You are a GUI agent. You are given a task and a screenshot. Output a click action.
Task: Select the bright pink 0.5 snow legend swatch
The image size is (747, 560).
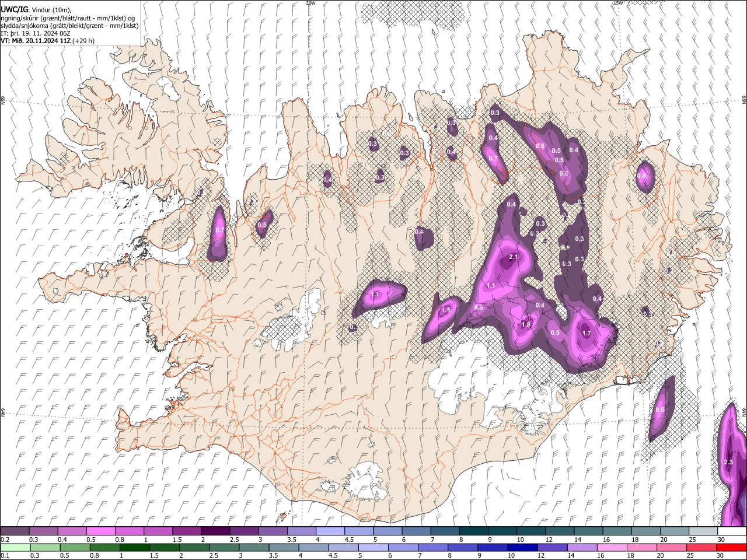101,531
